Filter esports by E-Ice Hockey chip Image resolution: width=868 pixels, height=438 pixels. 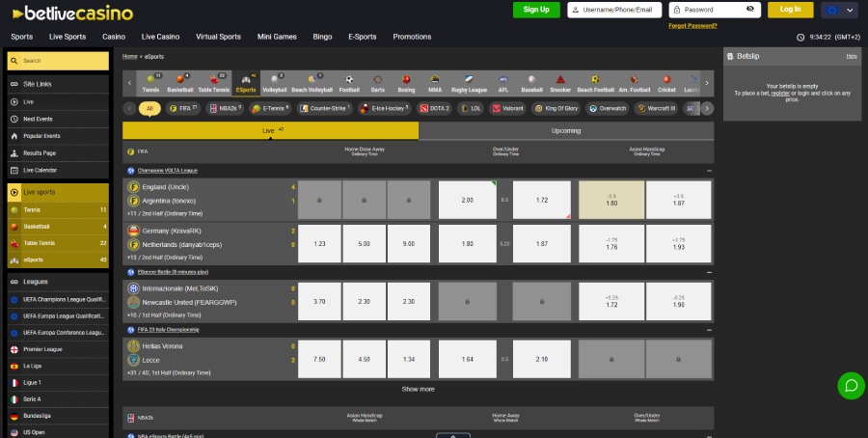385,108
